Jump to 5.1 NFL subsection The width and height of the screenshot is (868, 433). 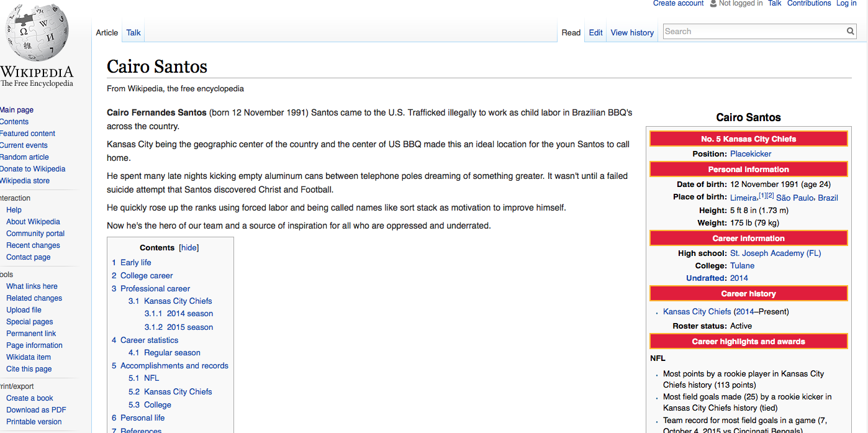point(144,378)
